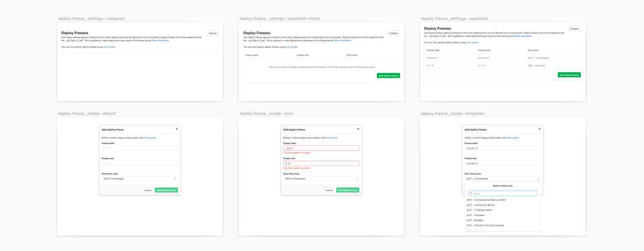This screenshot has height=251, width=644.
Task: Close the modal in the error frame
Action: [358, 129]
